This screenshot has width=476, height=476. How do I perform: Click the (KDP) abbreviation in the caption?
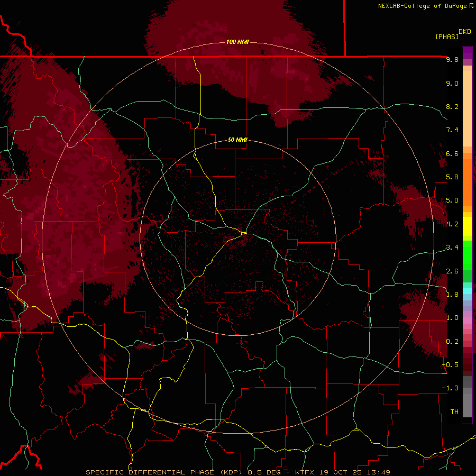231,472
